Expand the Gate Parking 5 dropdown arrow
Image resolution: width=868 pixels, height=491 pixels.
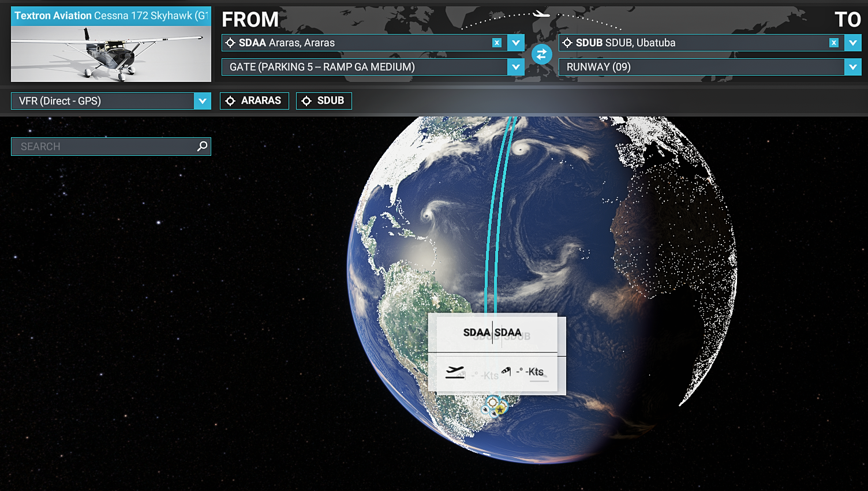(516, 67)
